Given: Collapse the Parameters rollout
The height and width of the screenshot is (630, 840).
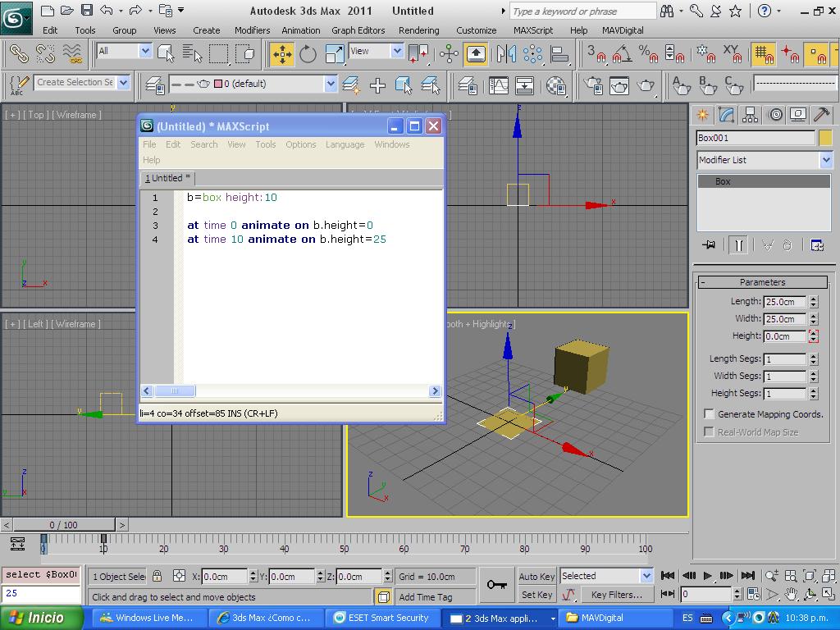Looking at the screenshot, I should tap(762, 282).
